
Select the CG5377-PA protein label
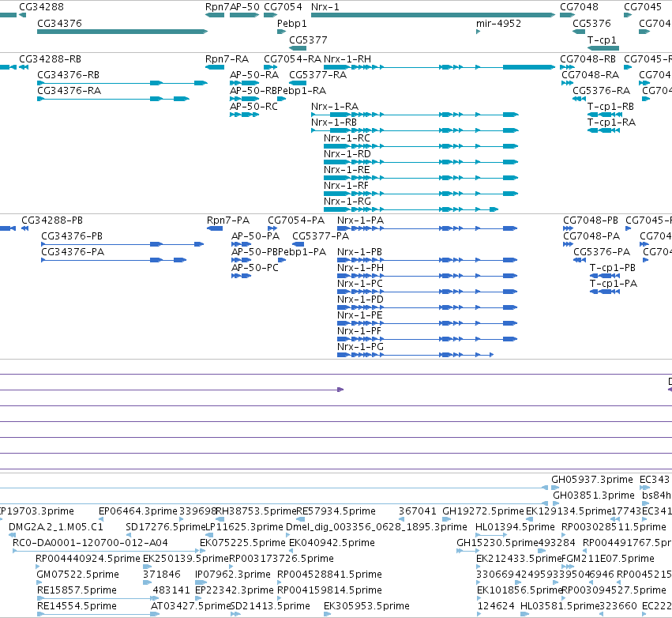[x=321, y=236]
